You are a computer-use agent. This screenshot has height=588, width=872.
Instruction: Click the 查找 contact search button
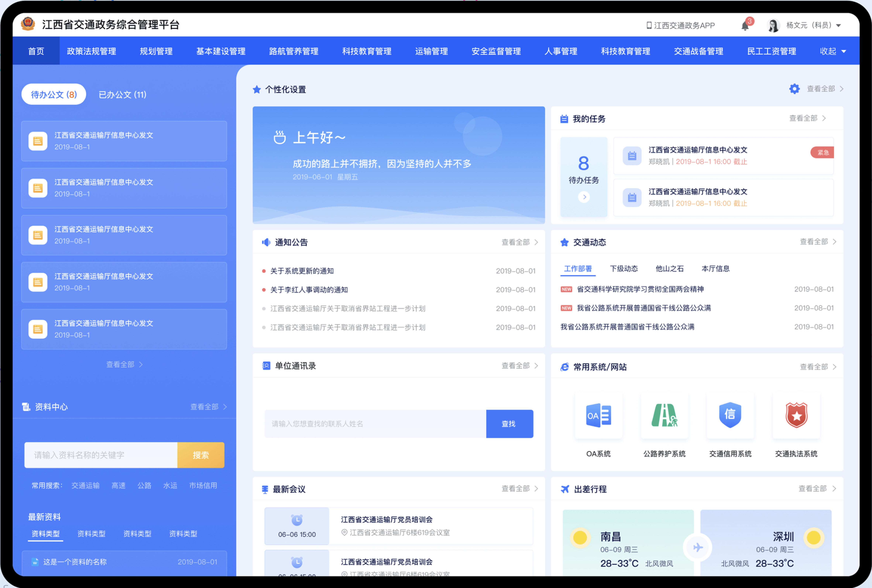(509, 424)
